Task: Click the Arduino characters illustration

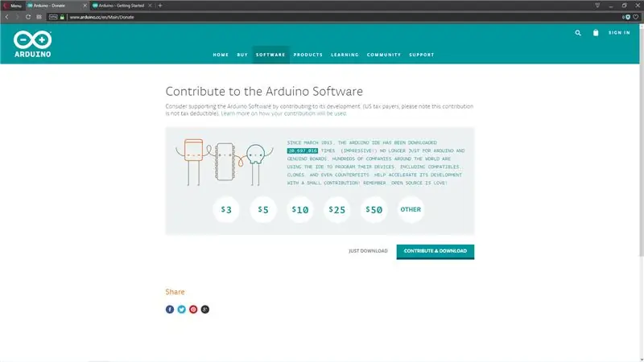Action: (225, 162)
